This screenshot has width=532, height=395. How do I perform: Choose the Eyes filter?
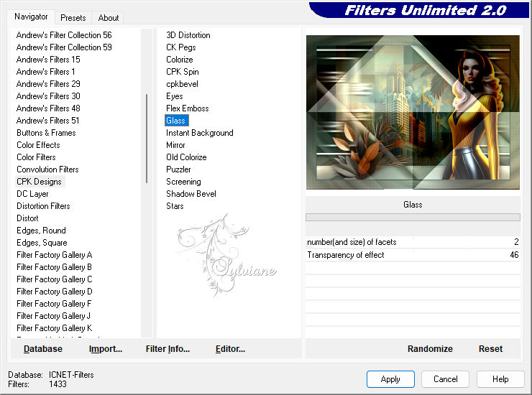pyautogui.click(x=175, y=96)
